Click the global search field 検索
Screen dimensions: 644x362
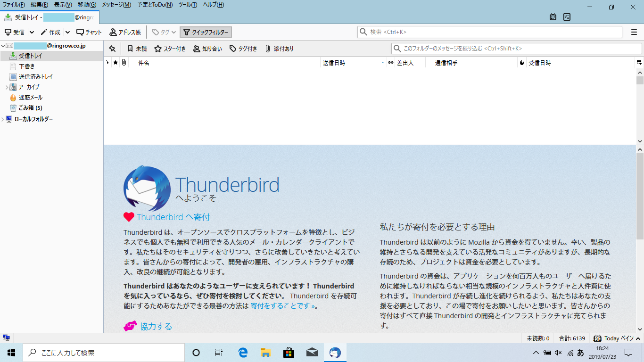[489, 32]
